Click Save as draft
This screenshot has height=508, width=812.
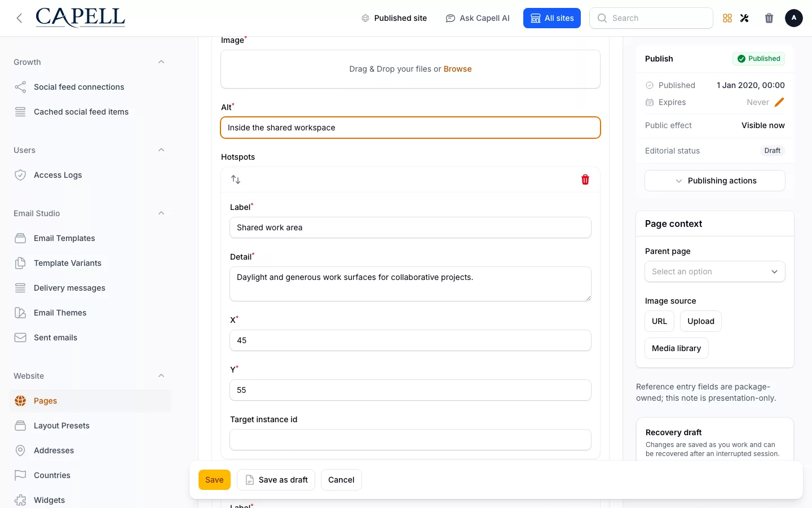276,480
